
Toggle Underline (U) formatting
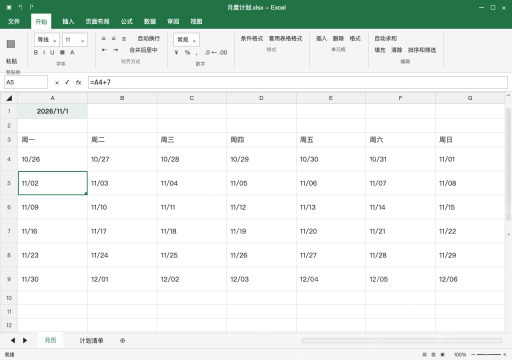coord(52,52)
